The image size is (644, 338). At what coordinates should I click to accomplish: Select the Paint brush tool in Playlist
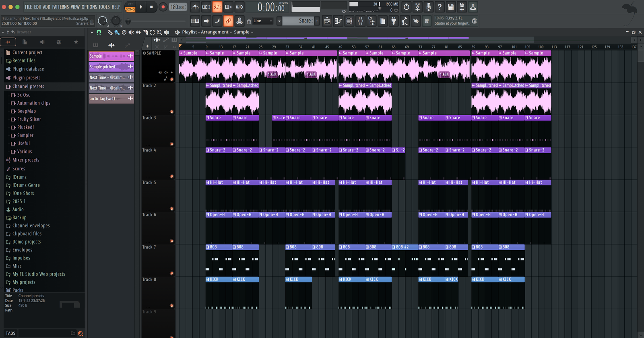[117, 32]
